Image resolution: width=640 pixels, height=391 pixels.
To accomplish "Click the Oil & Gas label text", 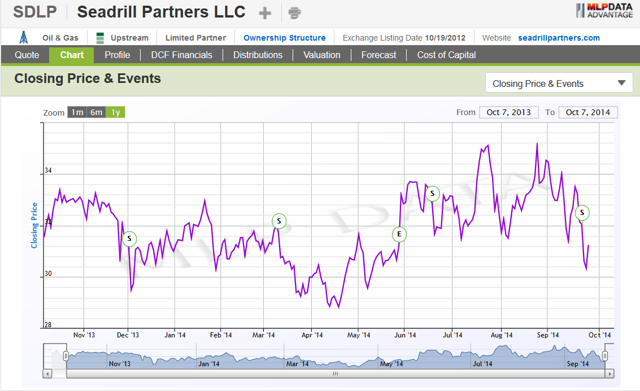I will pyautogui.click(x=60, y=38).
